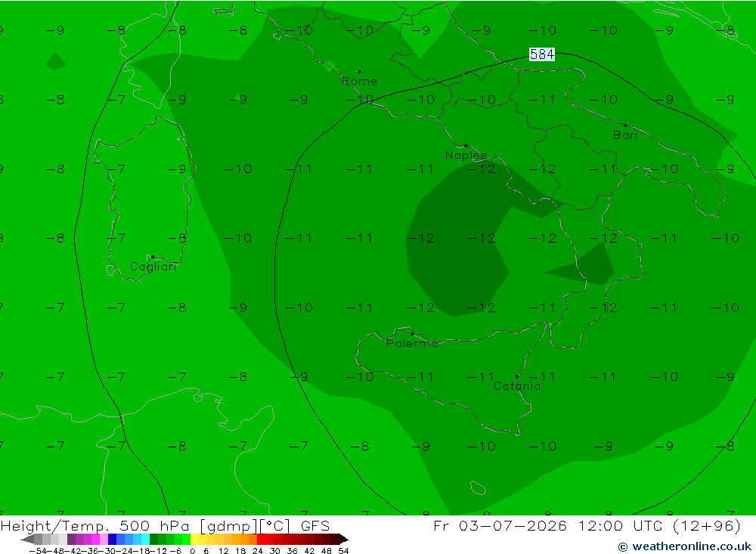The width and height of the screenshot is (756, 554).
Task: Click the Rome location dot marker
Action: click(x=359, y=72)
